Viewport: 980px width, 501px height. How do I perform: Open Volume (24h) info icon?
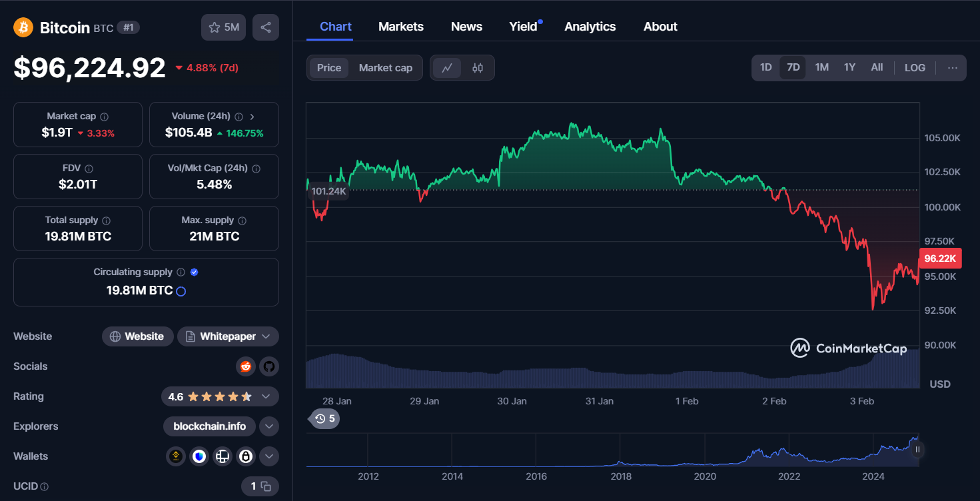click(239, 117)
